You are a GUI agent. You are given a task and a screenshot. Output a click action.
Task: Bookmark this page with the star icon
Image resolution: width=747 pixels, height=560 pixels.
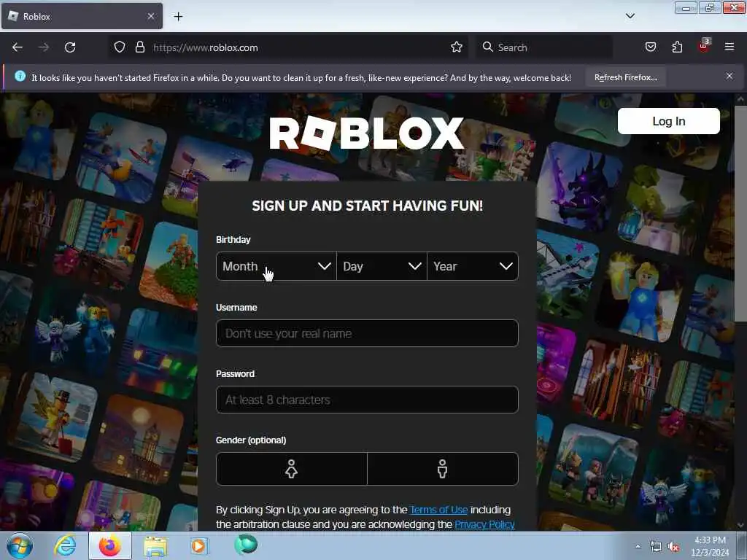tap(457, 47)
